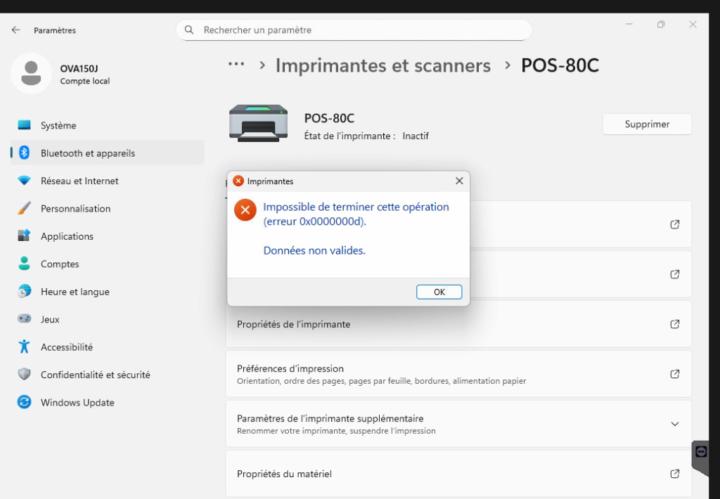Click the Personnalisation paintbrush icon

[23, 209]
